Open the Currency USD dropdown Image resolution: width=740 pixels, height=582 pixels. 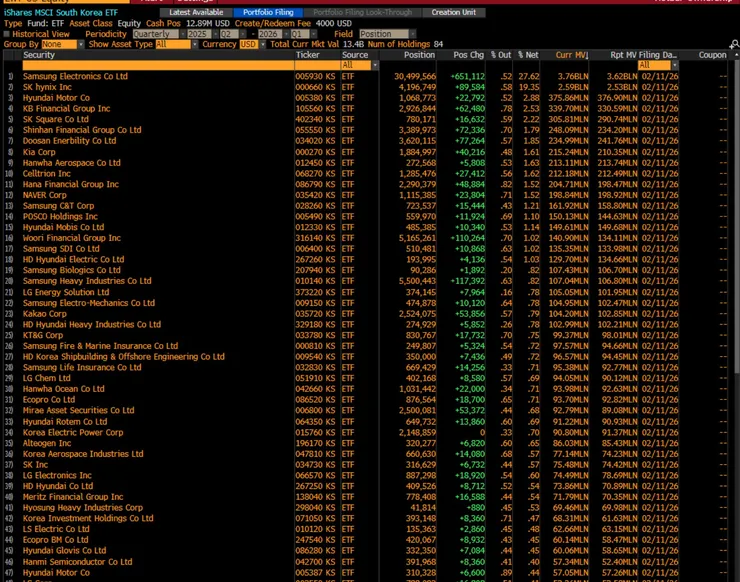tap(252, 44)
